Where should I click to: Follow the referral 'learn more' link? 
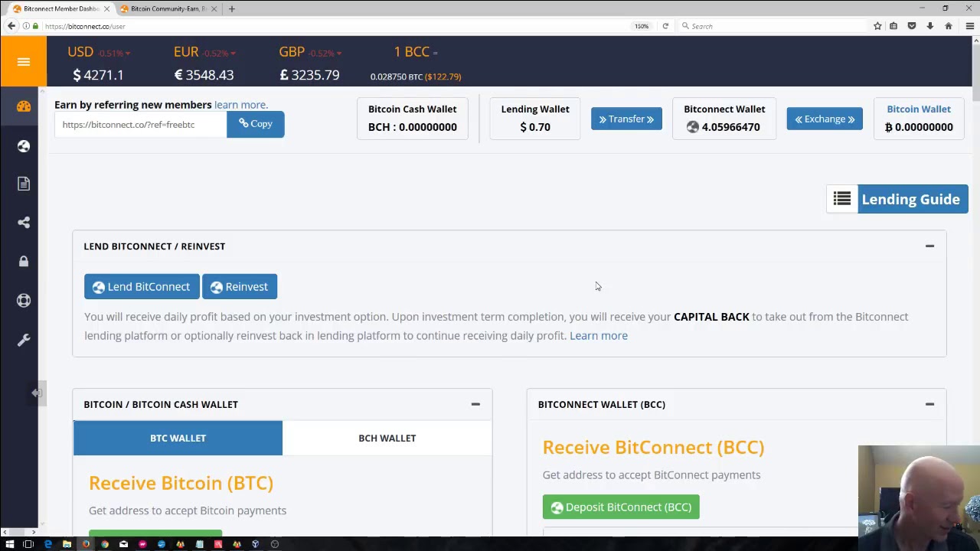click(x=241, y=105)
